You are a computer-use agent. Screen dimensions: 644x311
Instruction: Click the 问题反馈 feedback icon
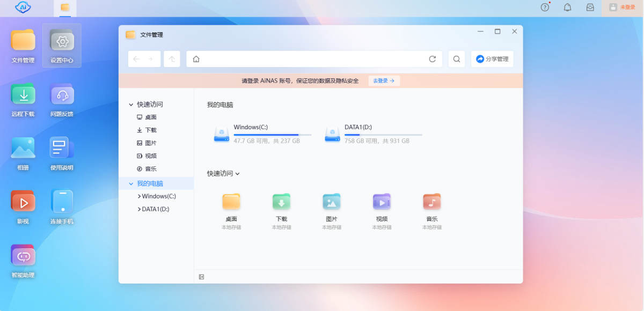tap(62, 95)
